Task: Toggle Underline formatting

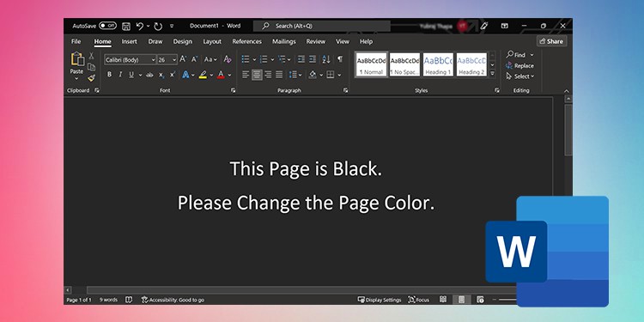Action: click(x=131, y=75)
